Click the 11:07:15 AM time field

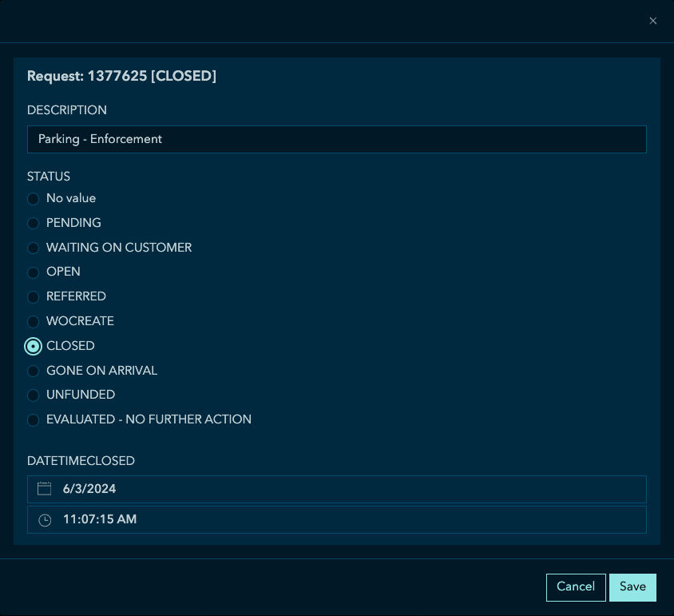337,519
